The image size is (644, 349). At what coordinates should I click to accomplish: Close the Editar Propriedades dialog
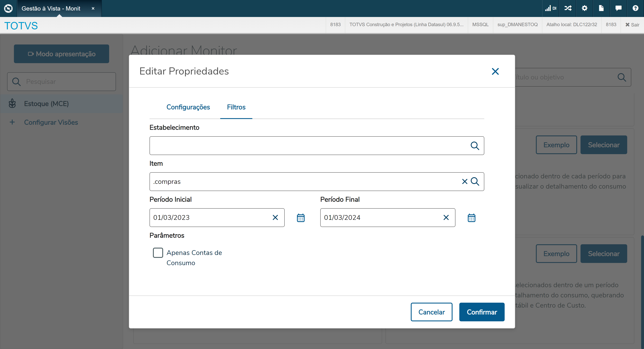click(x=495, y=71)
